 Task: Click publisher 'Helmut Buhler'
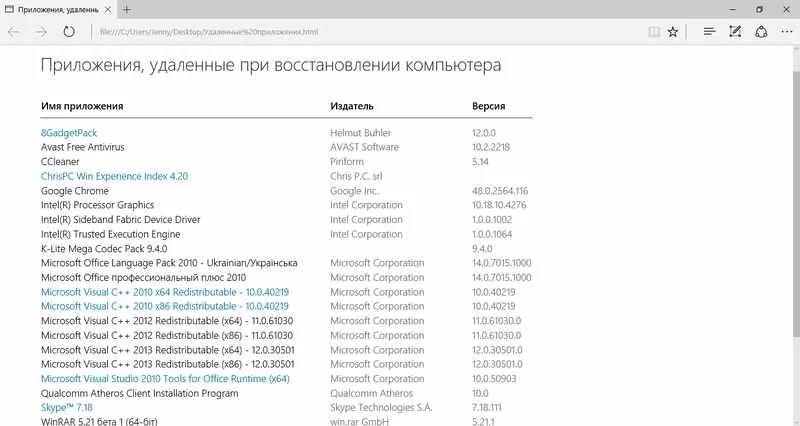tap(361, 133)
